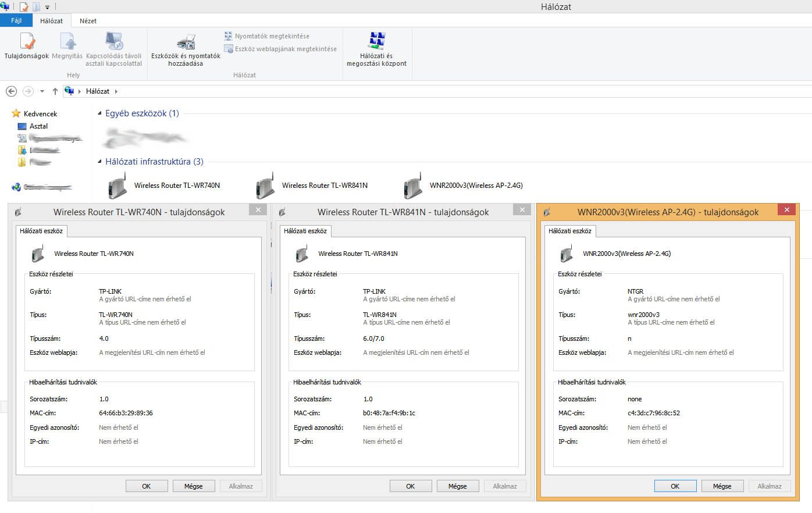Viewport: 812px width, 513px height.
Task: Click MAC address 64:66:b3:29:89:36
Action: (126, 413)
